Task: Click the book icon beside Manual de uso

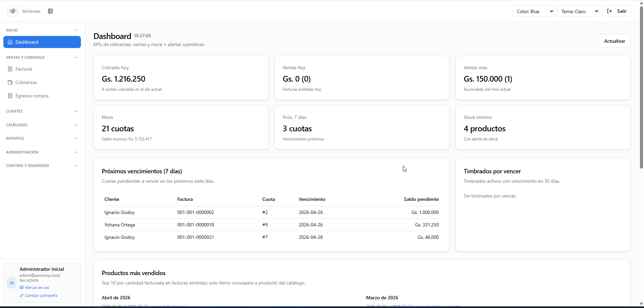Action: click(x=21, y=288)
